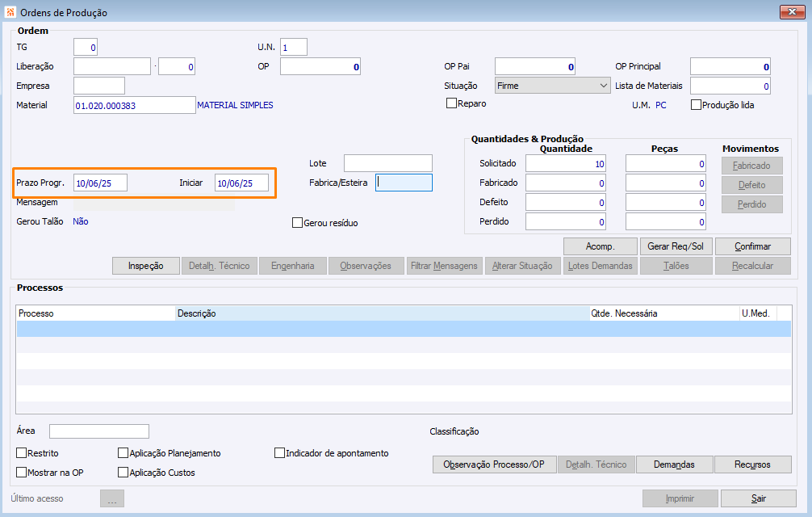Toggle the Gerou resíduo checkbox
The image size is (812, 517).
pyautogui.click(x=297, y=223)
